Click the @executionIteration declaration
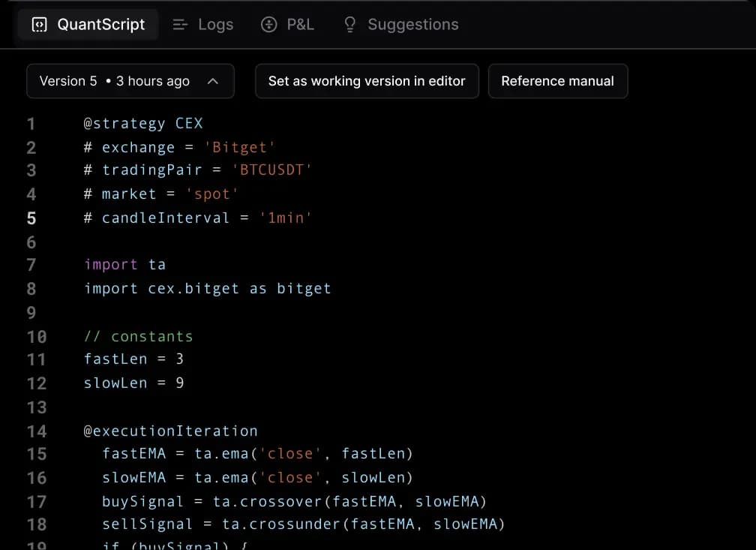 click(x=169, y=431)
